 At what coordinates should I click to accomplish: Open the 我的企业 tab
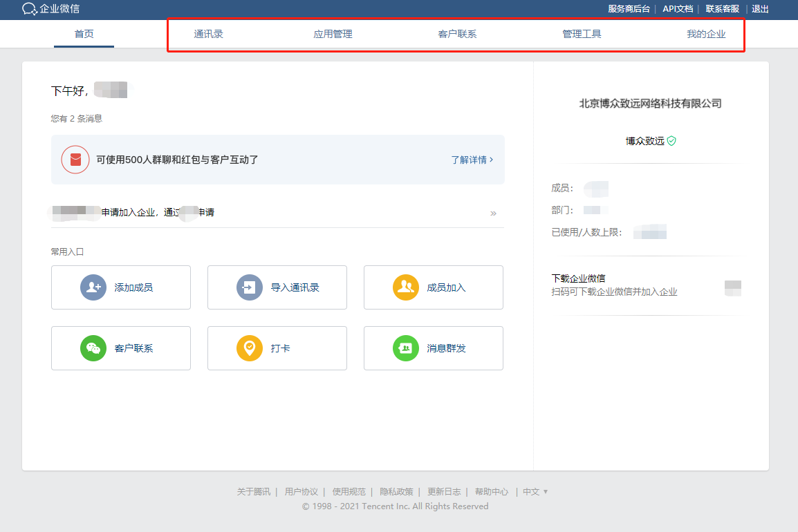coord(706,34)
